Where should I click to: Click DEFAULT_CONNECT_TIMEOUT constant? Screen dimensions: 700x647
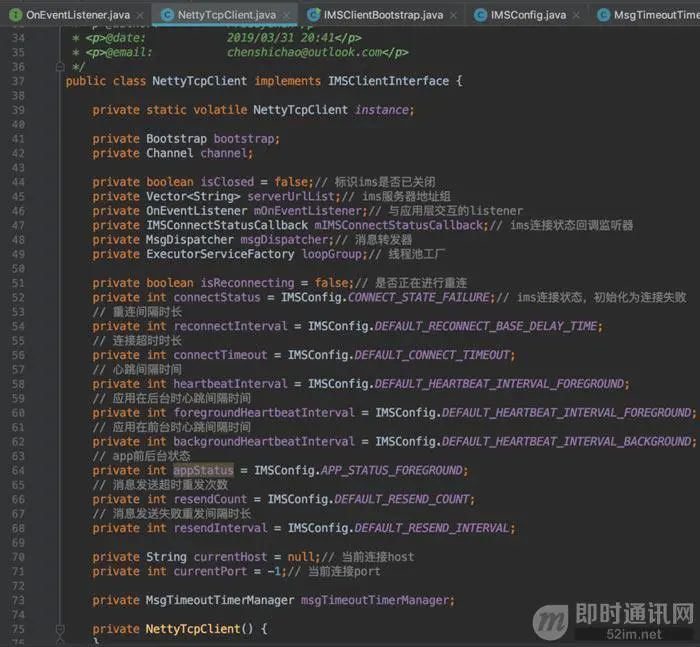[432, 355]
